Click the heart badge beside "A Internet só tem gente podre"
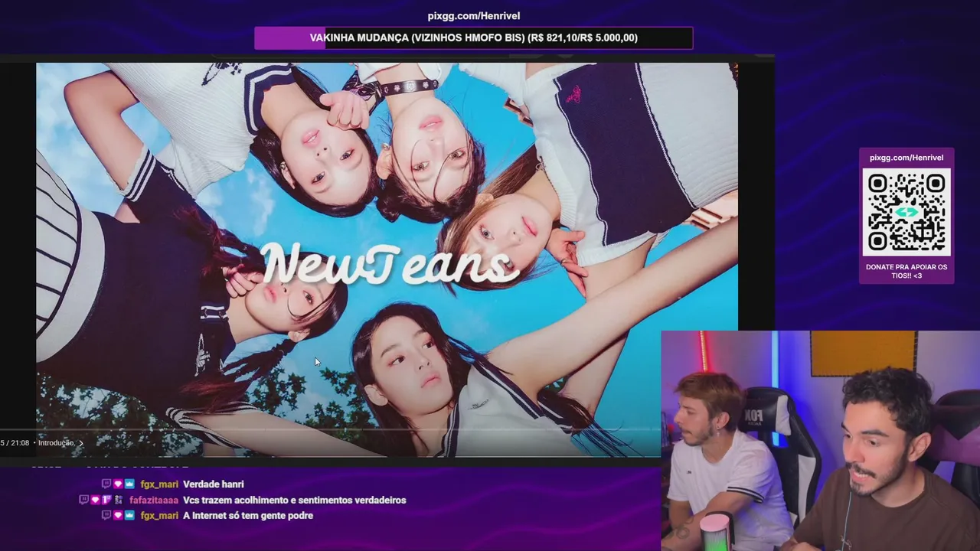Image resolution: width=980 pixels, height=551 pixels. (x=118, y=515)
